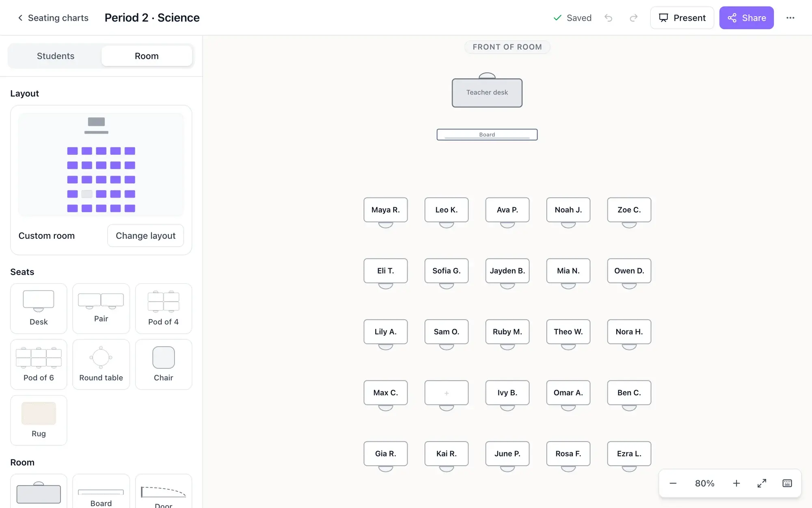
Task: Select the Teacher desk on canvas
Action: coord(487,93)
